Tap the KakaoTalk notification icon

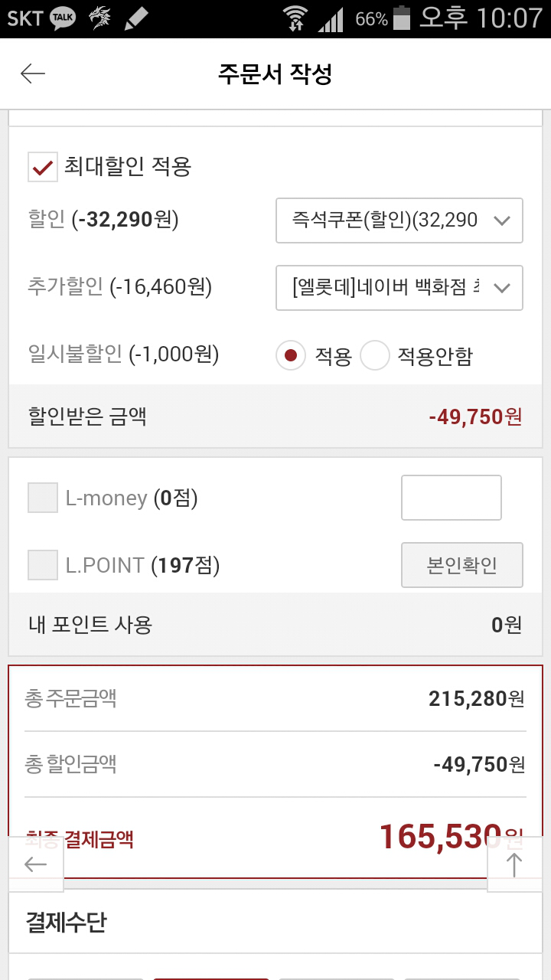click(x=63, y=18)
